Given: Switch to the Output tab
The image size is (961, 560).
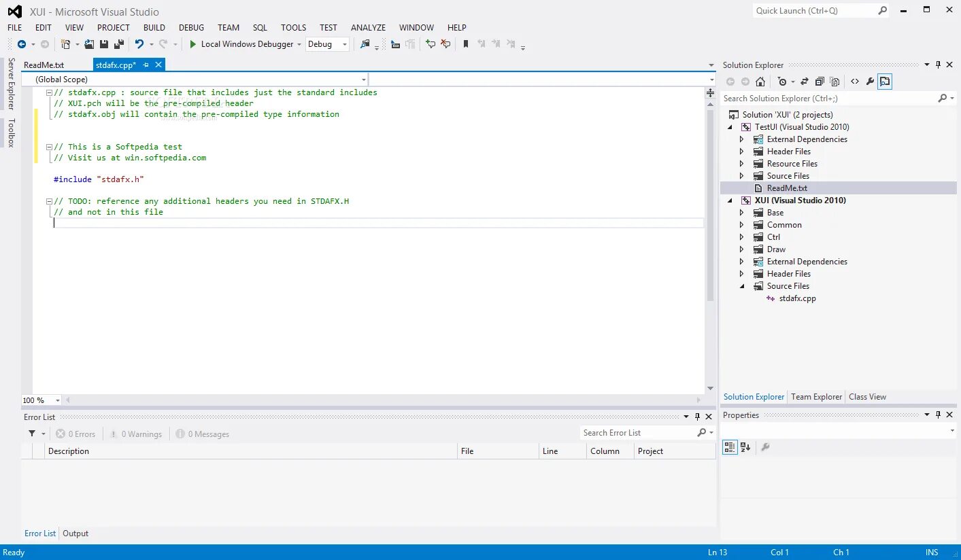Looking at the screenshot, I should [75, 533].
